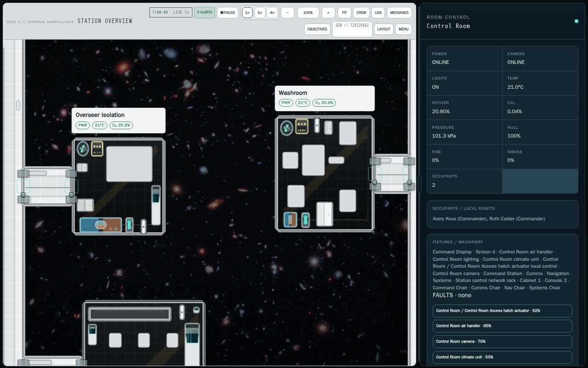Select the air handler fan in Overseer Isolation
Screen dimensions: 588x368
(83, 149)
